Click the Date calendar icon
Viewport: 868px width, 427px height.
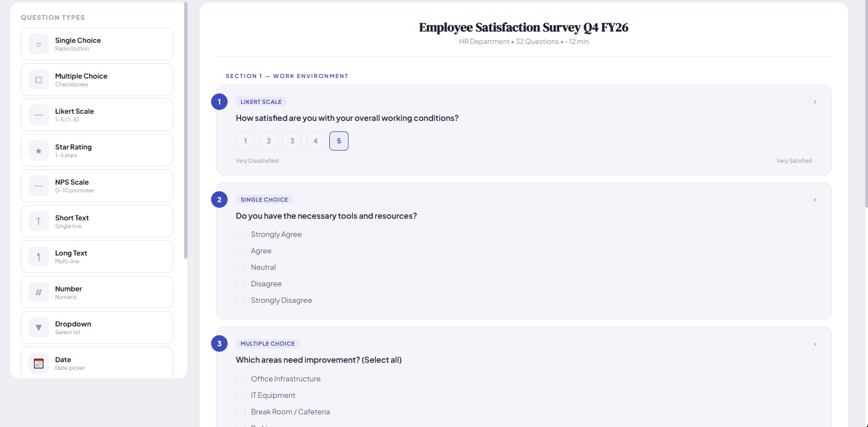tap(38, 363)
